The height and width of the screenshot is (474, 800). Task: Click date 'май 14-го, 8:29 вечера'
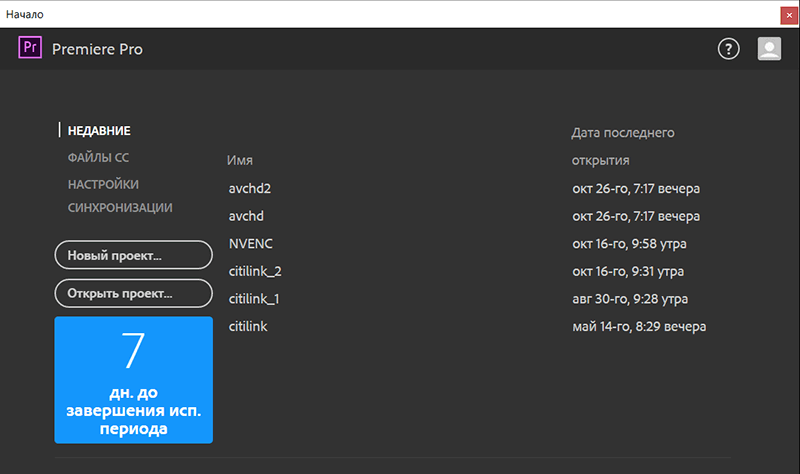639,327
